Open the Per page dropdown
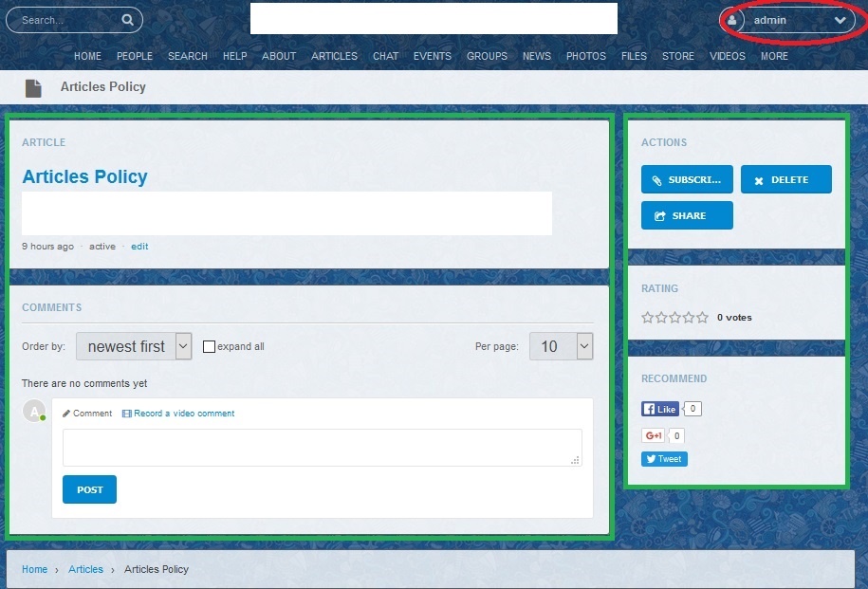Viewport: 868px width, 589px height. 561,346
